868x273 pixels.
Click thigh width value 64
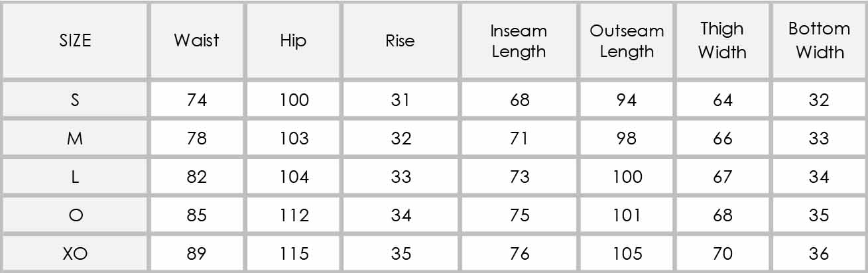tap(722, 100)
